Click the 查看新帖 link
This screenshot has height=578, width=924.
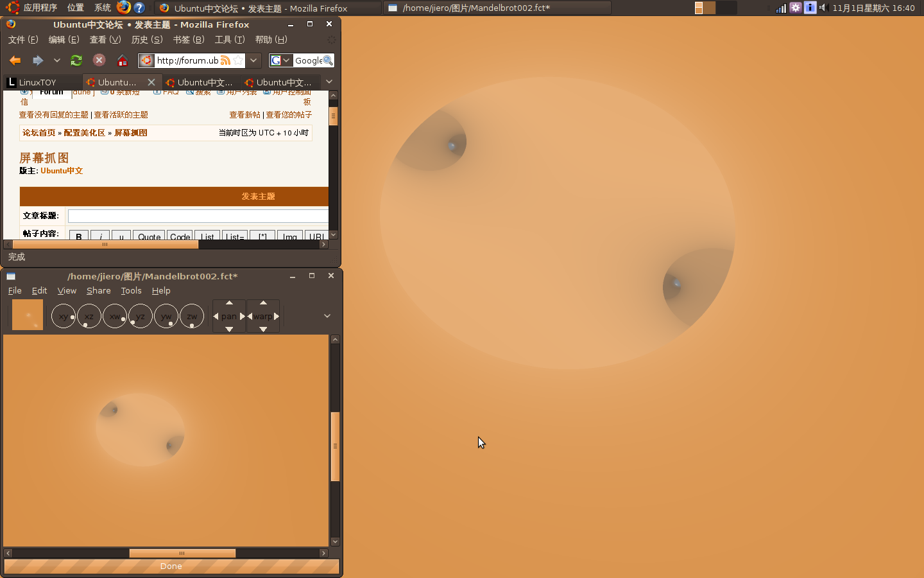tap(245, 115)
